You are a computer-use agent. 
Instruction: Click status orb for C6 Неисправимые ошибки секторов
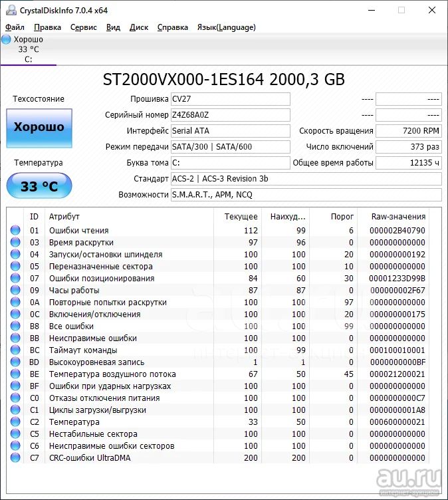pos(15,445)
